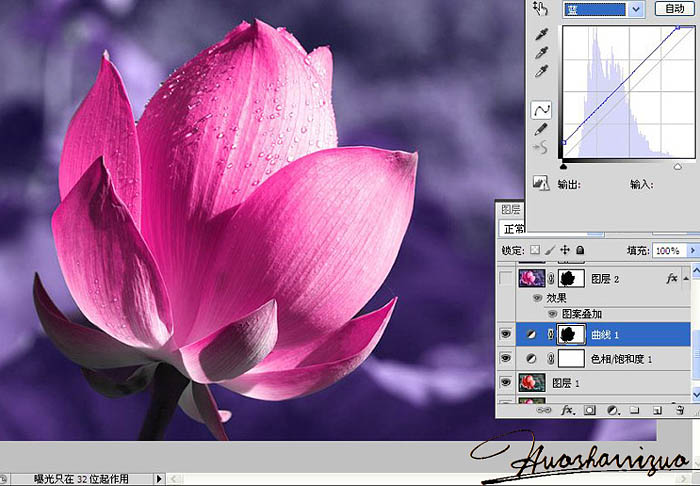Click the new adjustment layer icon
700x486 pixels.
610,410
